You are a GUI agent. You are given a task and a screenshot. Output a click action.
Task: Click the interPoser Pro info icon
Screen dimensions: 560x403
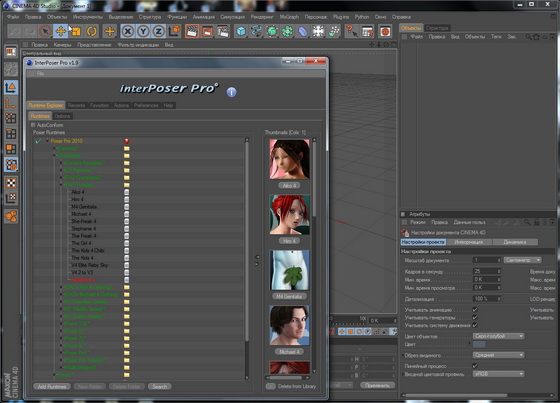(x=231, y=92)
